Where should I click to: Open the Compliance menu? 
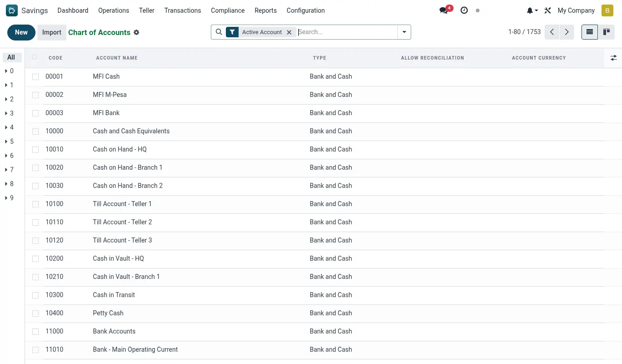point(228,10)
